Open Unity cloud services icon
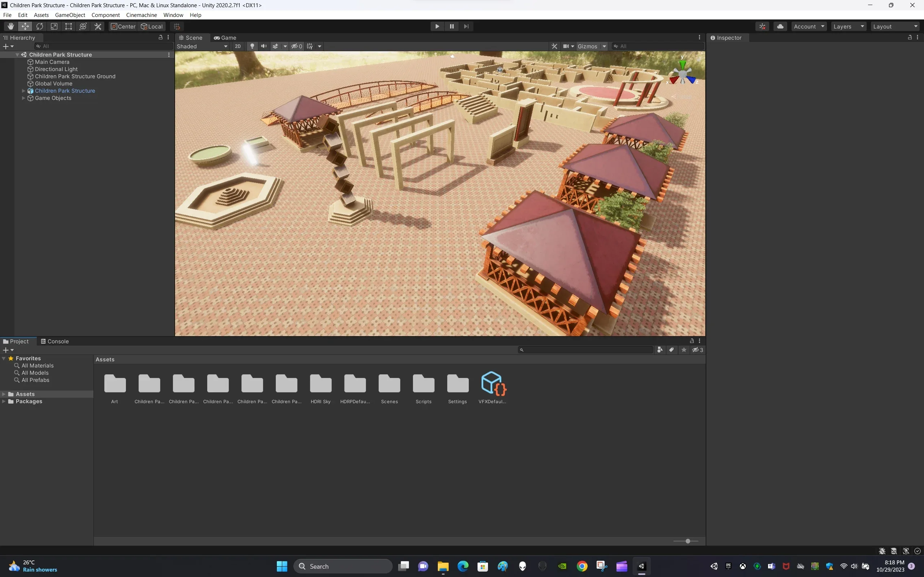This screenshot has width=924, height=577. click(x=780, y=26)
